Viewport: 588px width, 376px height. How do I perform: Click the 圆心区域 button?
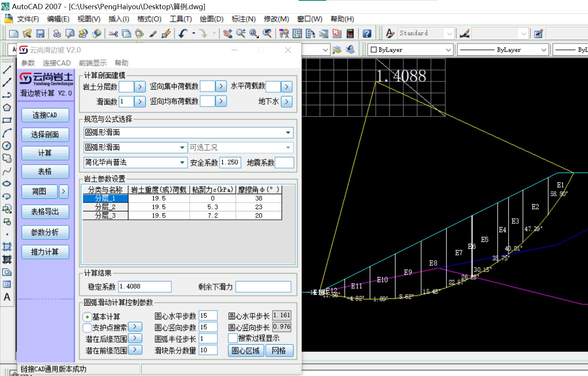pos(246,351)
